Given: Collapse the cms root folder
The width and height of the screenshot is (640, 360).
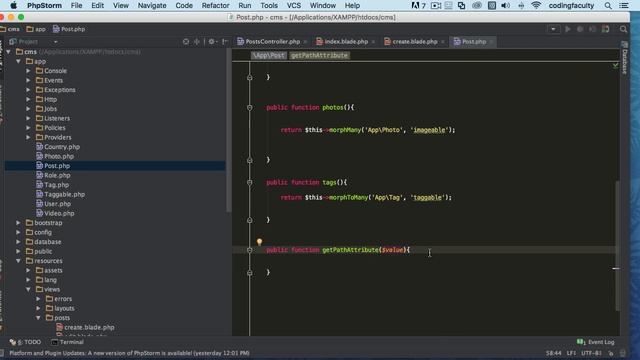Looking at the screenshot, I should (9, 52).
